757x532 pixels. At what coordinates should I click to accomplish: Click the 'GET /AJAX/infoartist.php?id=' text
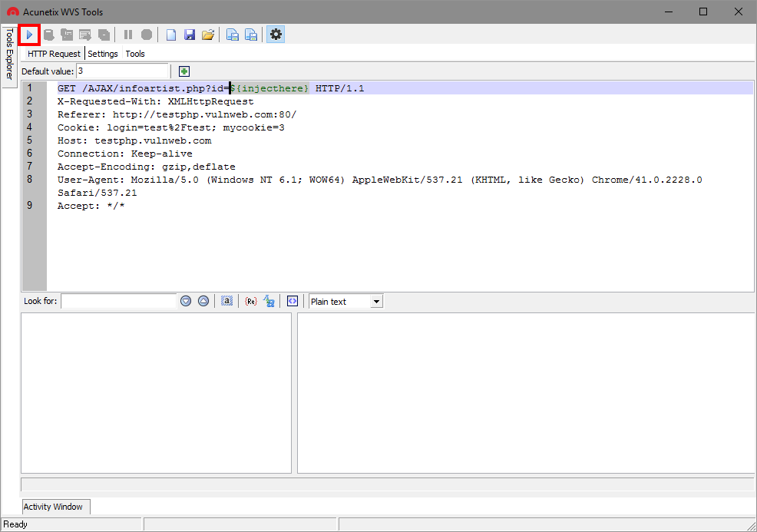point(144,88)
